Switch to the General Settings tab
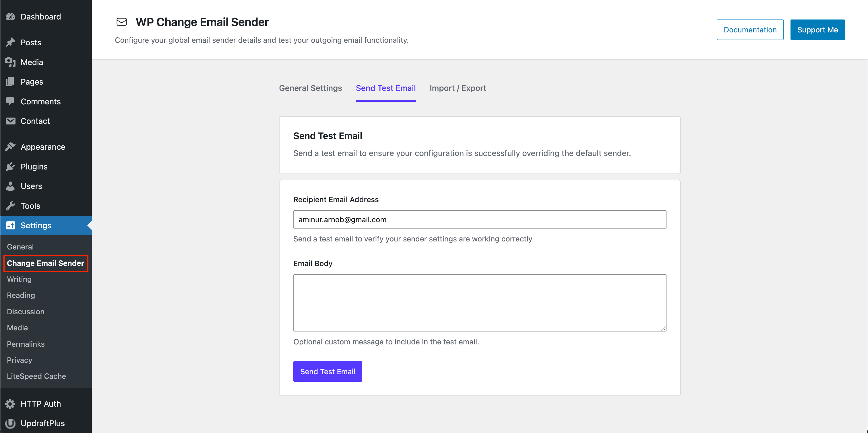Viewport: 868px width, 433px height. 310,88
